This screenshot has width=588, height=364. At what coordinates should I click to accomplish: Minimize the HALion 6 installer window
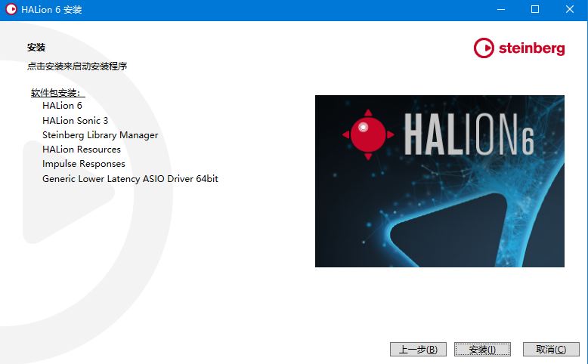coord(501,9)
